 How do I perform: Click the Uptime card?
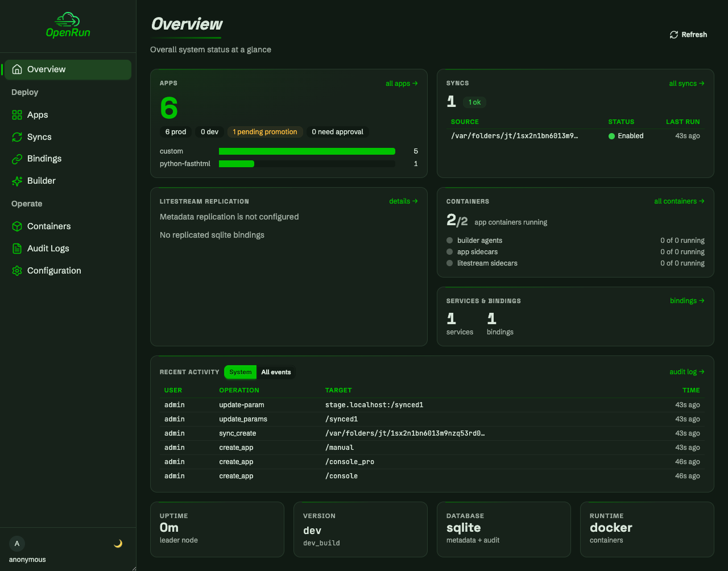click(217, 529)
